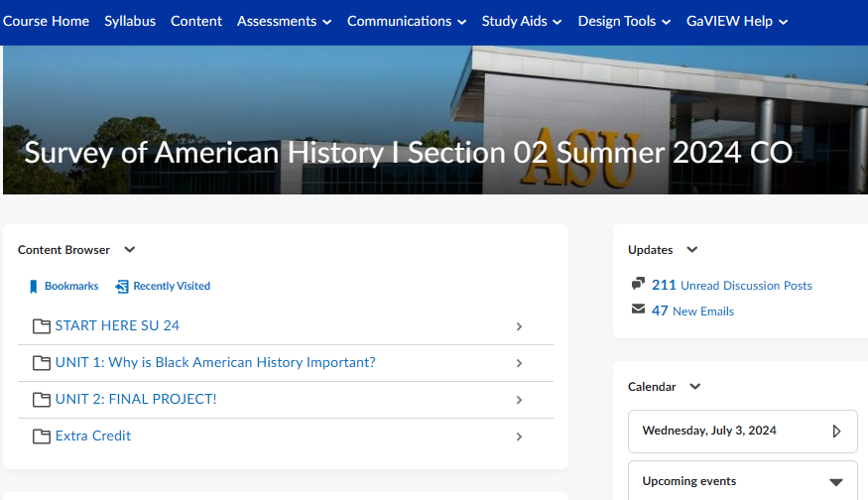The height and width of the screenshot is (500, 868).
Task: Open the GaVIEW Help dropdown menu
Action: pos(737,22)
